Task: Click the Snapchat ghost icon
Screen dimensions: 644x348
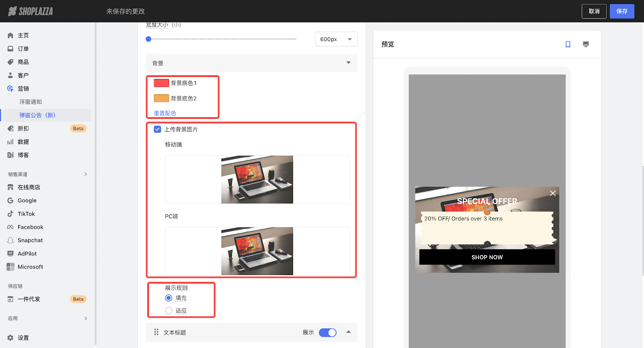Action: 10,240
